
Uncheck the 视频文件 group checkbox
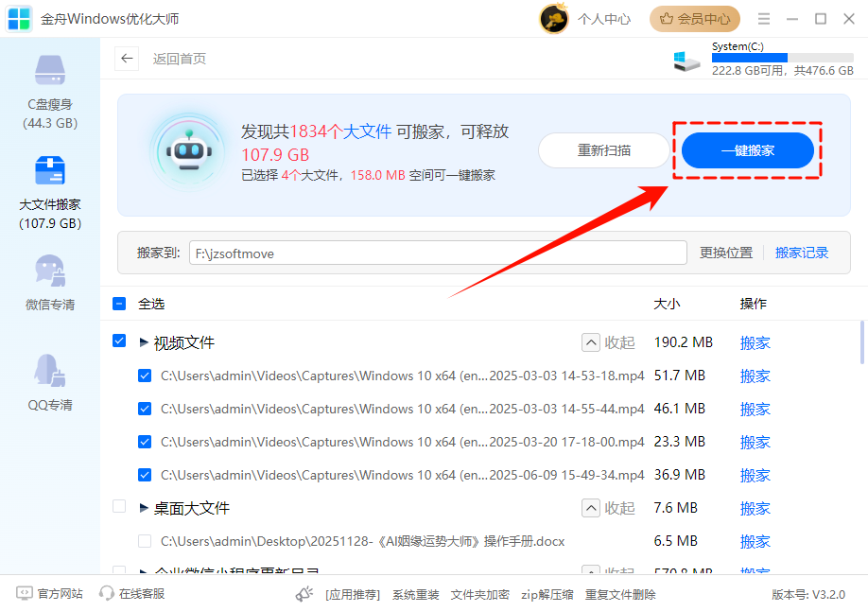click(x=119, y=341)
